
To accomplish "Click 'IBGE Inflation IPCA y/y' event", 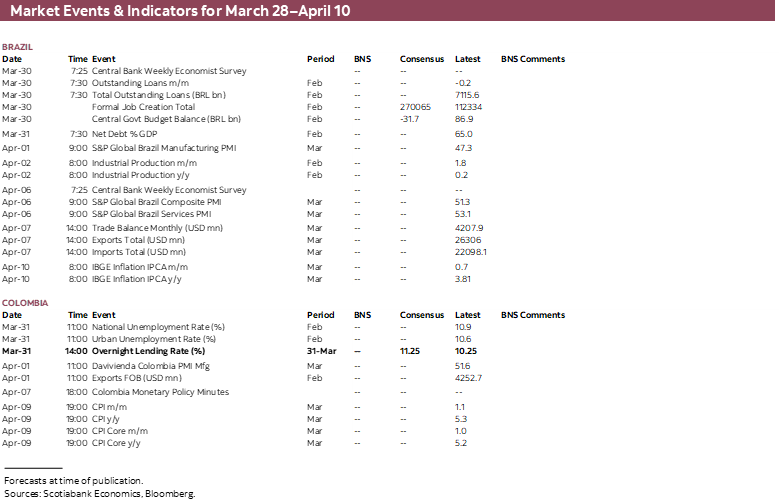I will (x=137, y=279).
